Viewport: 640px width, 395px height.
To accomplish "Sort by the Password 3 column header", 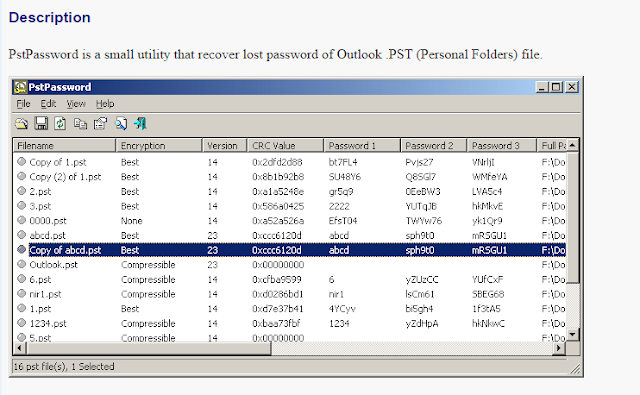I will pos(502,146).
